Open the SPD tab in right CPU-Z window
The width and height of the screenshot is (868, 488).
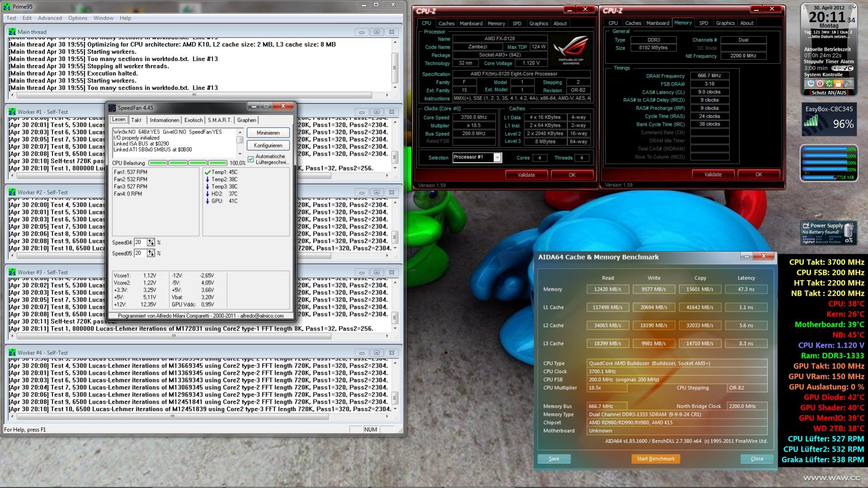704,23
